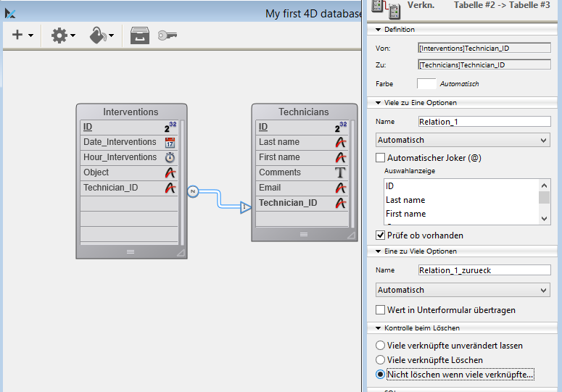Click the paint bucket color tool

pos(98,35)
